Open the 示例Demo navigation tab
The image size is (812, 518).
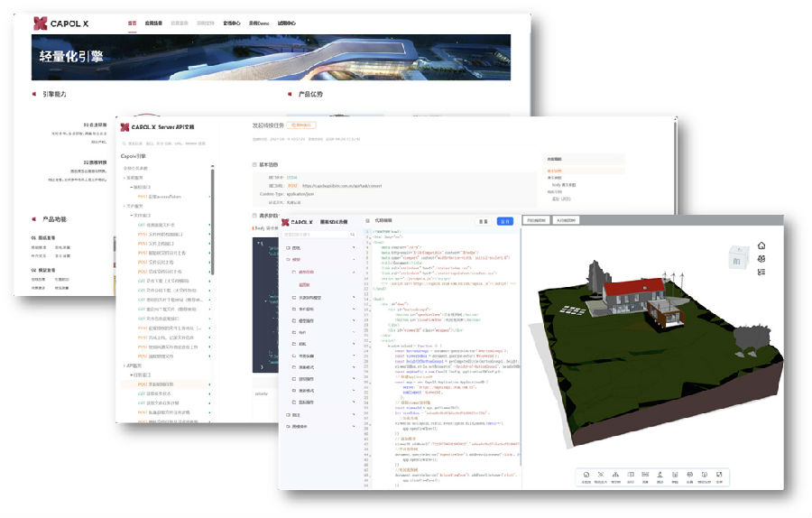click(x=258, y=23)
